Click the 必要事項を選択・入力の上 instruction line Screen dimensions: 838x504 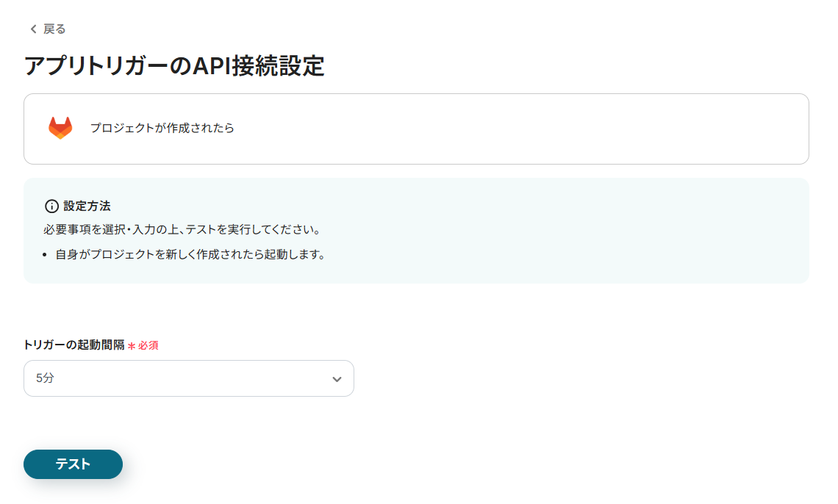pyautogui.click(x=183, y=229)
